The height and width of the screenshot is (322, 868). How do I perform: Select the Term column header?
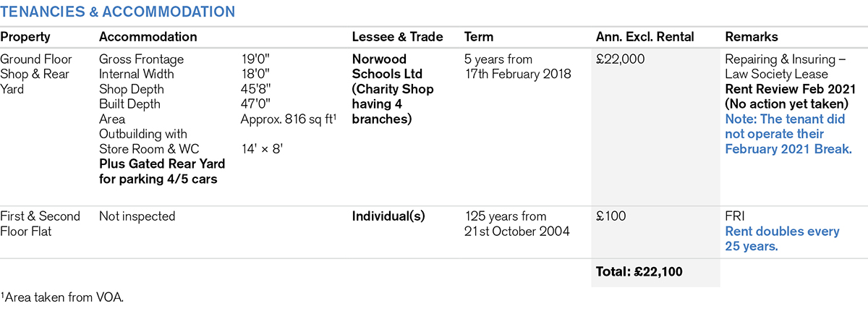click(x=479, y=37)
